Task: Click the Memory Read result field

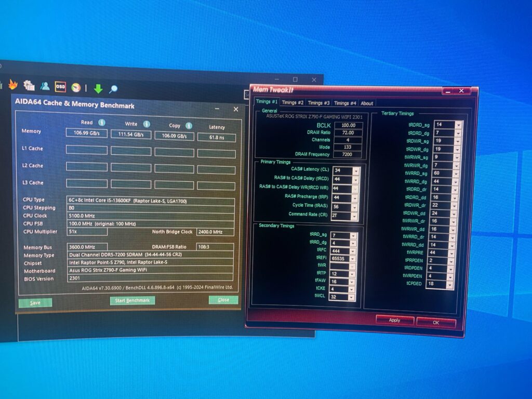Action: point(87,133)
